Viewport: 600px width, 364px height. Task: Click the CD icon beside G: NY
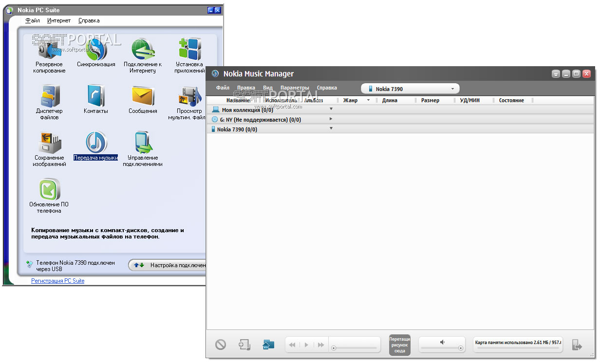215,119
